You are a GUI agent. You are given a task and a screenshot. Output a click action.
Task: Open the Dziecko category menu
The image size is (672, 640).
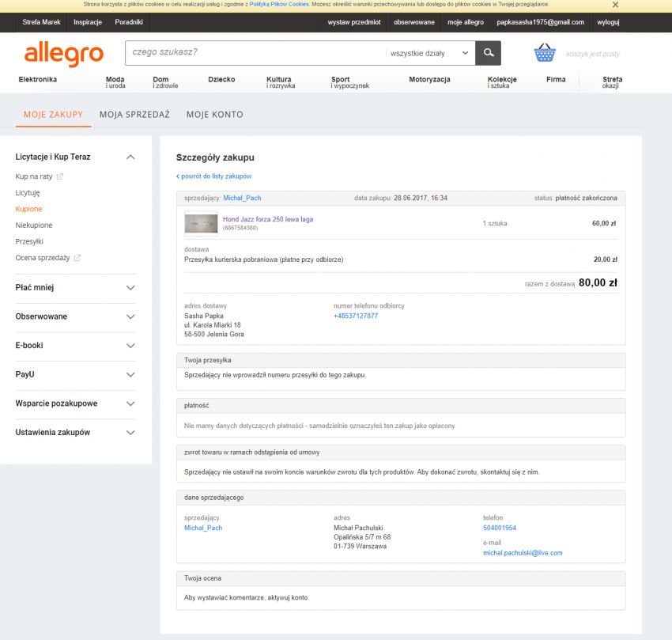(x=221, y=79)
